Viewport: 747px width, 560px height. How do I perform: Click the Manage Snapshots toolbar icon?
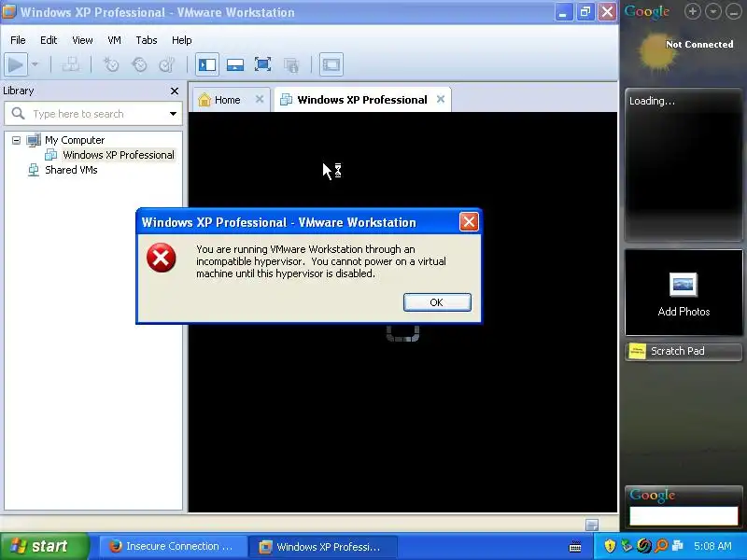(x=167, y=64)
